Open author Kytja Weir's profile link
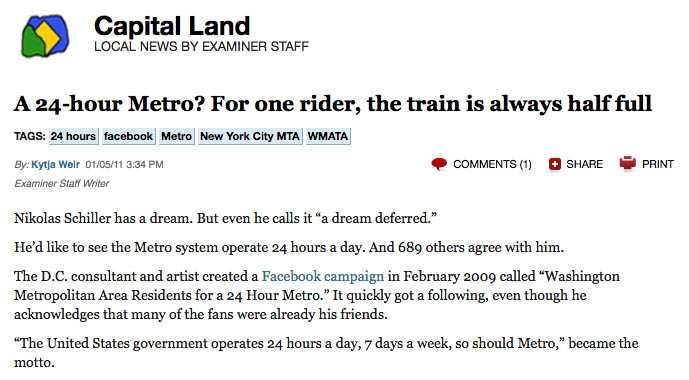Image resolution: width=689 pixels, height=380 pixels. 55,164
